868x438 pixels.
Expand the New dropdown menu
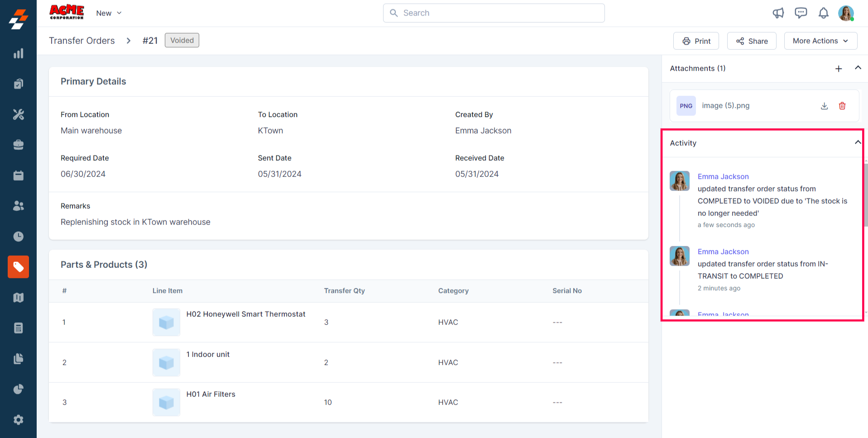[109, 13]
